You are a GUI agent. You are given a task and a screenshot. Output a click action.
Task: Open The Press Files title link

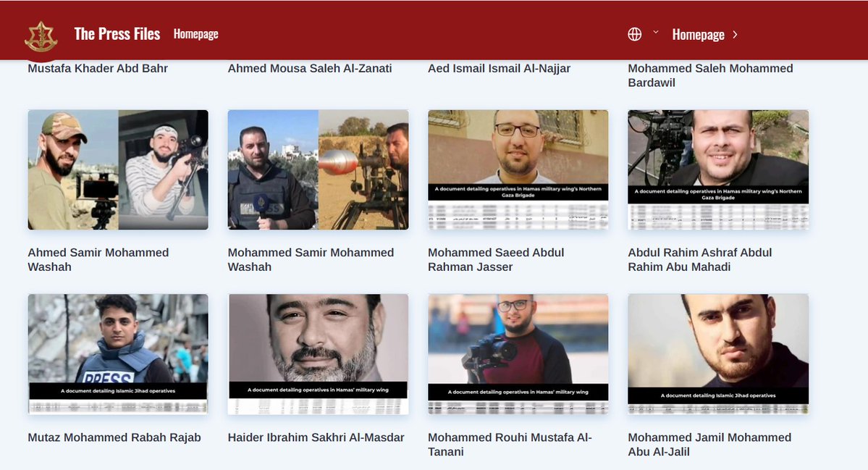tap(117, 34)
